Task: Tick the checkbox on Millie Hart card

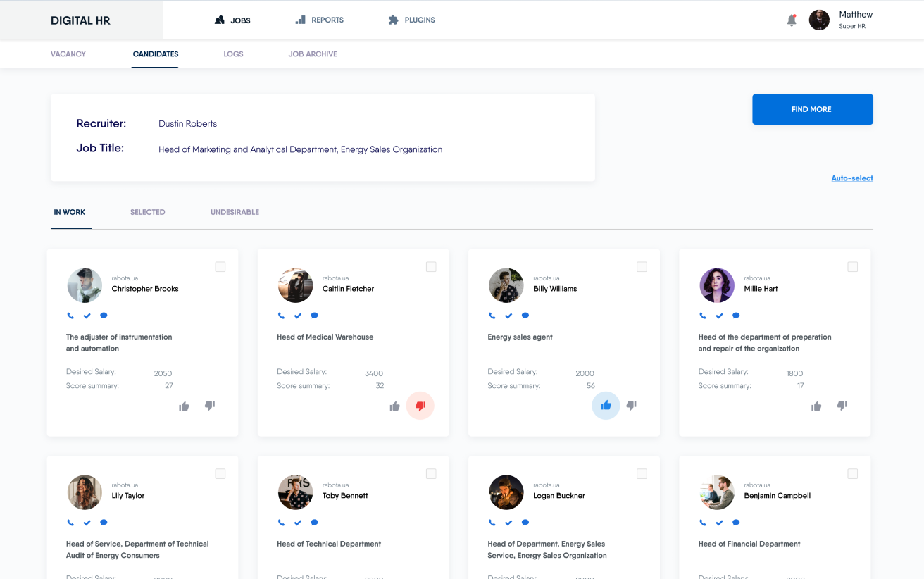Action: [852, 267]
